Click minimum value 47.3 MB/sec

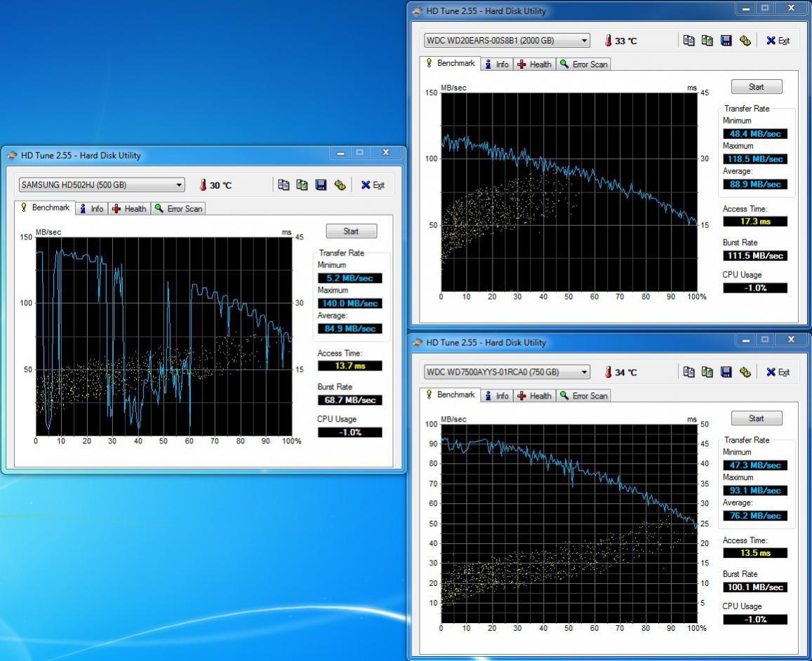tap(756, 465)
